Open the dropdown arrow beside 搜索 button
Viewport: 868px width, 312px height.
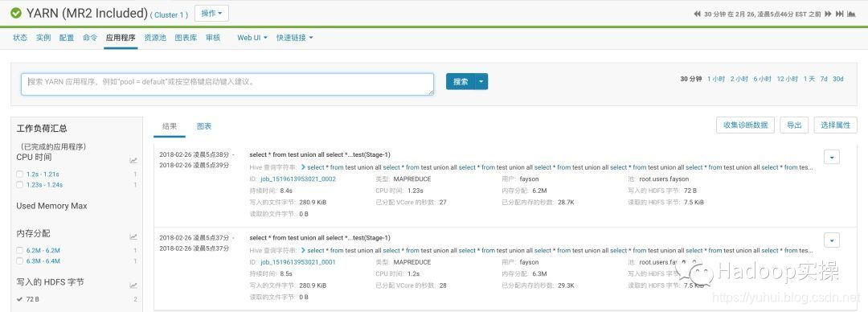(481, 81)
